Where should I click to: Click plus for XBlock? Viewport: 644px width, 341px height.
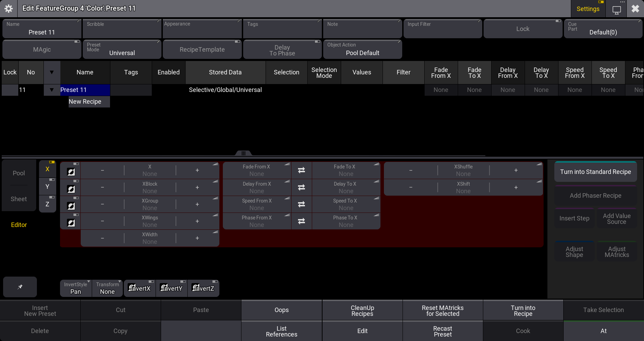[197, 187]
